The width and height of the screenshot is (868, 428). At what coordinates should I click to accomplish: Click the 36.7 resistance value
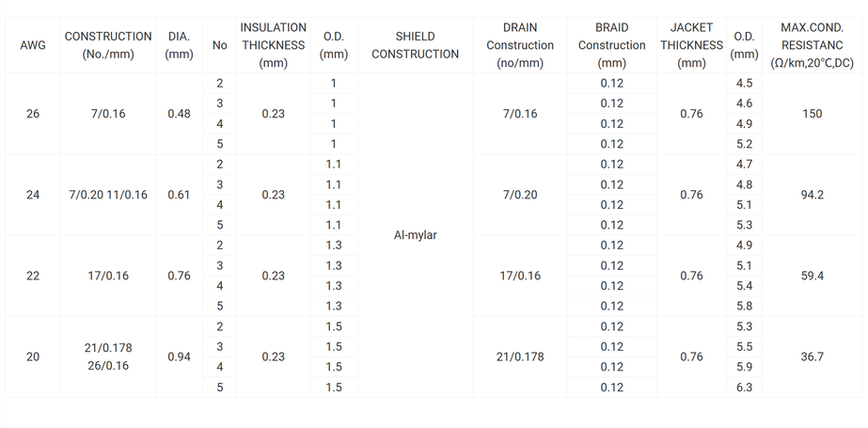812,357
